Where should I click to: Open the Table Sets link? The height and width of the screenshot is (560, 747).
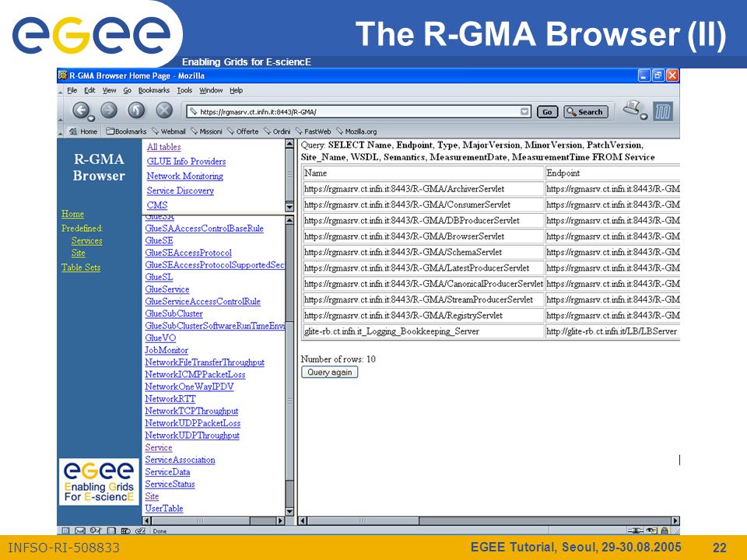coord(81,268)
